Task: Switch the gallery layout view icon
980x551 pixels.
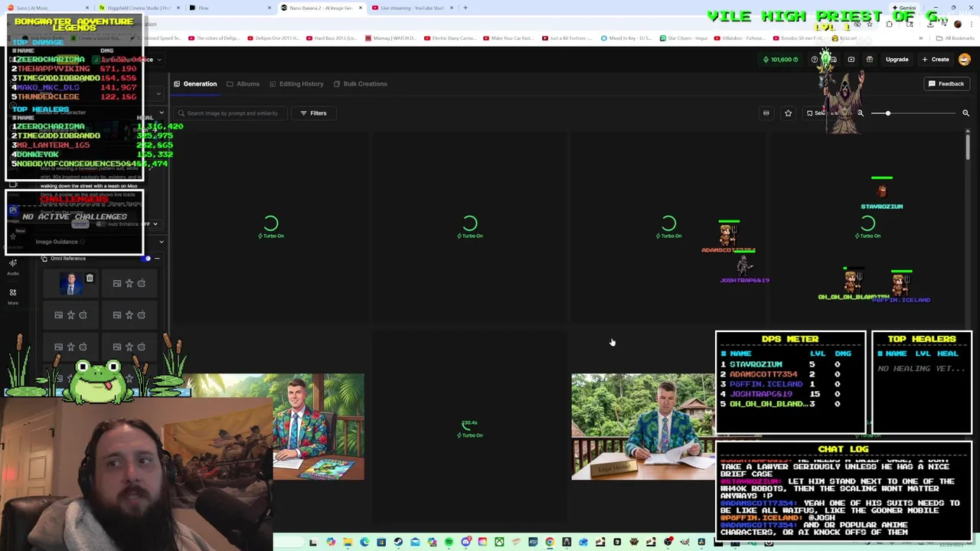Action: (766, 113)
